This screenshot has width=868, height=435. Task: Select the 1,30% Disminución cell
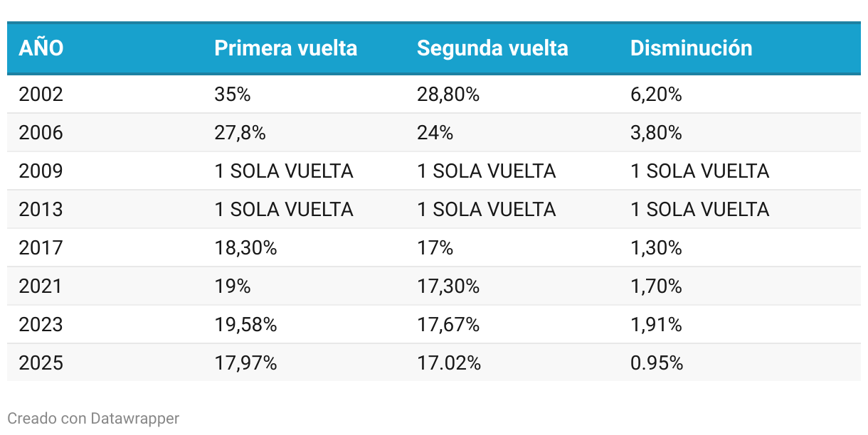(656, 248)
